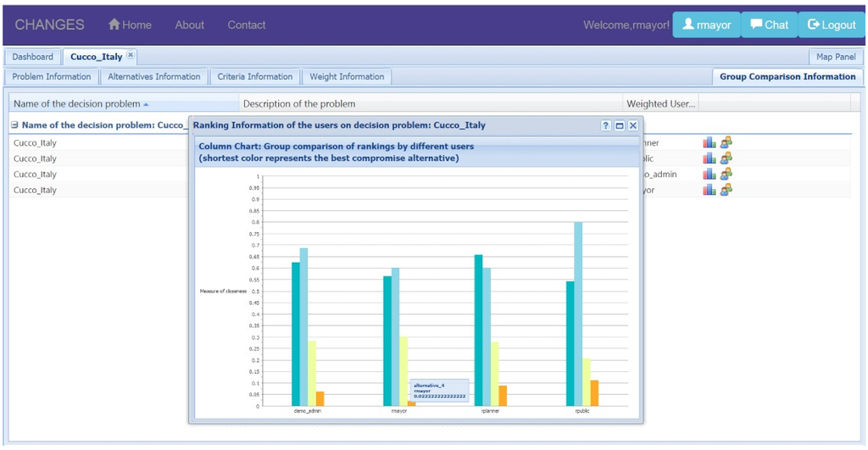This screenshot has height=450, width=868.
Task: Log out using the Logout button
Action: (x=832, y=25)
